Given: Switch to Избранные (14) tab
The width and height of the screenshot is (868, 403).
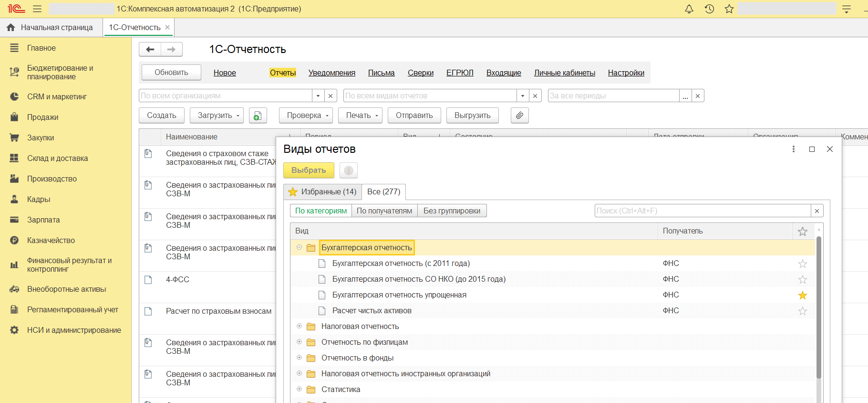Looking at the screenshot, I should 322,191.
